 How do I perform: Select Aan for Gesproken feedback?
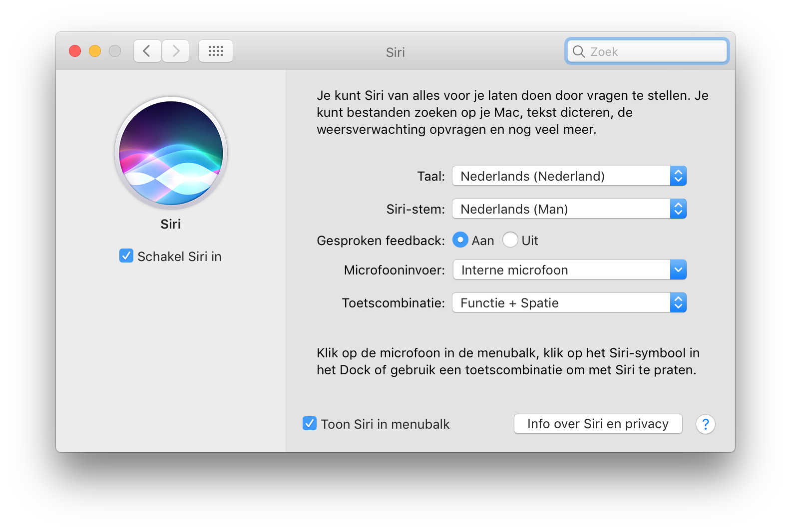(460, 240)
